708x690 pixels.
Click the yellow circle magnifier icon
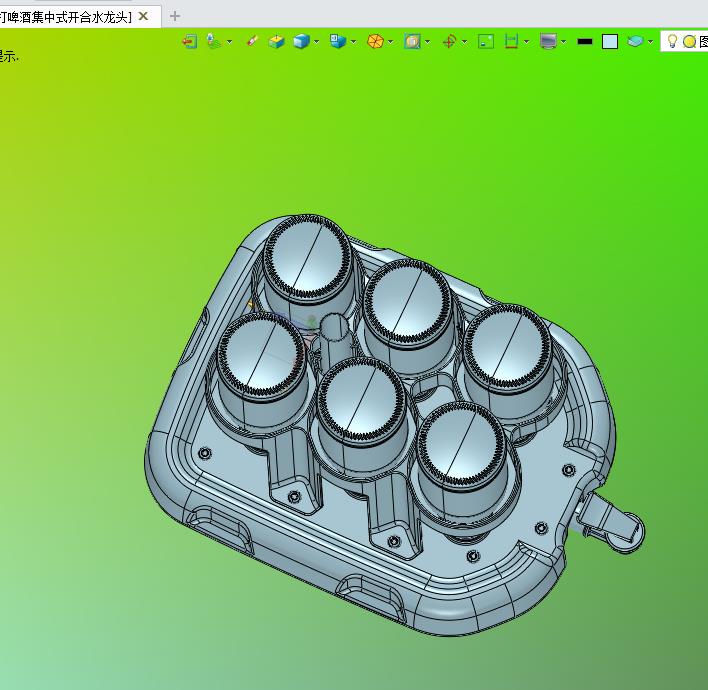tap(689, 42)
